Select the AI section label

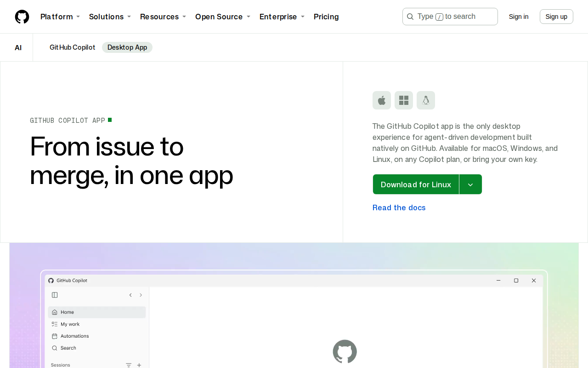(x=18, y=47)
